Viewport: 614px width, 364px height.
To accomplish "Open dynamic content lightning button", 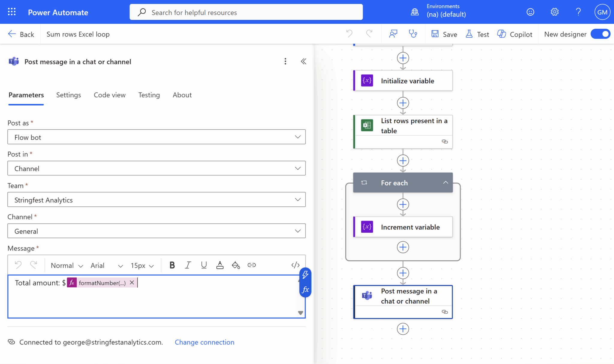I will [x=305, y=274].
